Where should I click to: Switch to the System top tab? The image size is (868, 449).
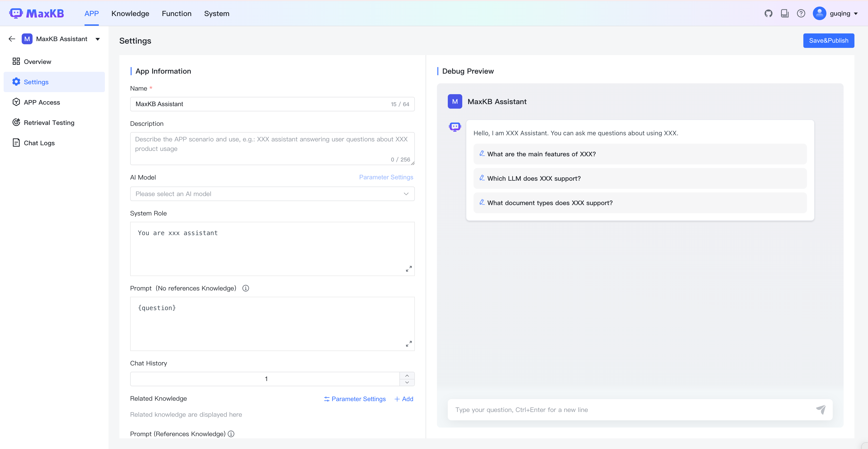tap(217, 14)
